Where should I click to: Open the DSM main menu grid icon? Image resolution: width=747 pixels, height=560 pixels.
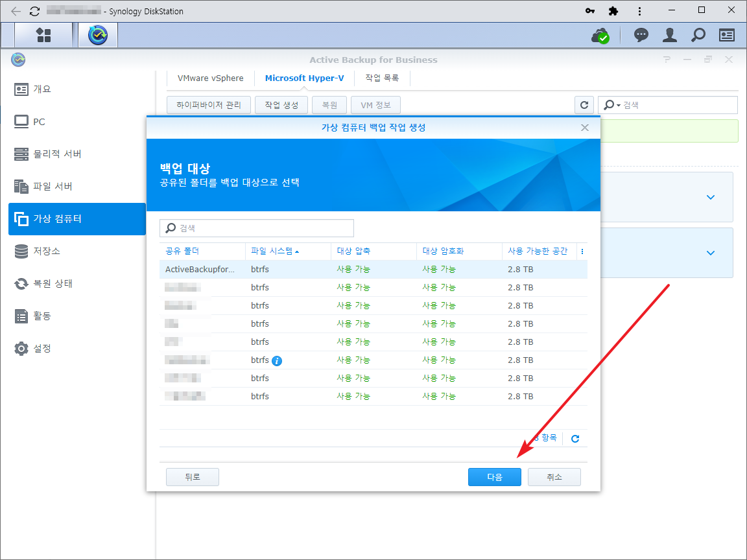click(44, 35)
